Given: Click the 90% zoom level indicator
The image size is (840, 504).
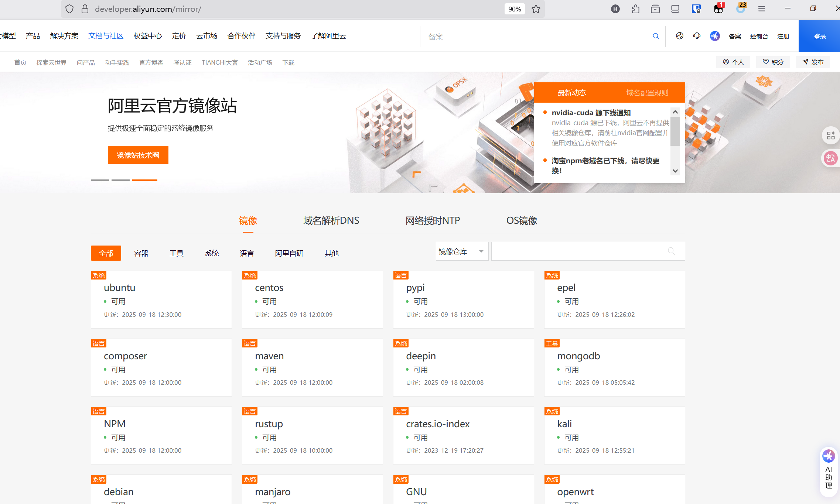Looking at the screenshot, I should (515, 9).
